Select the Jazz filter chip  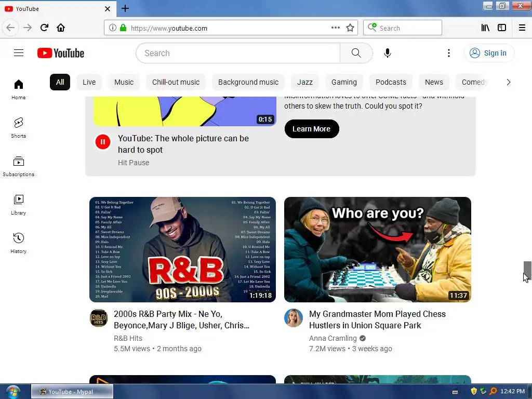(x=304, y=82)
